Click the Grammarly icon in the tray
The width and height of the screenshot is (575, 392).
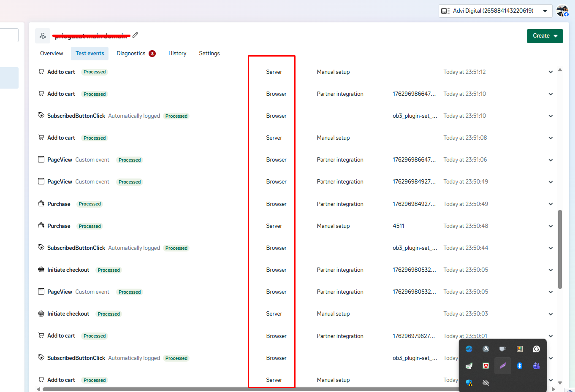(x=536, y=349)
